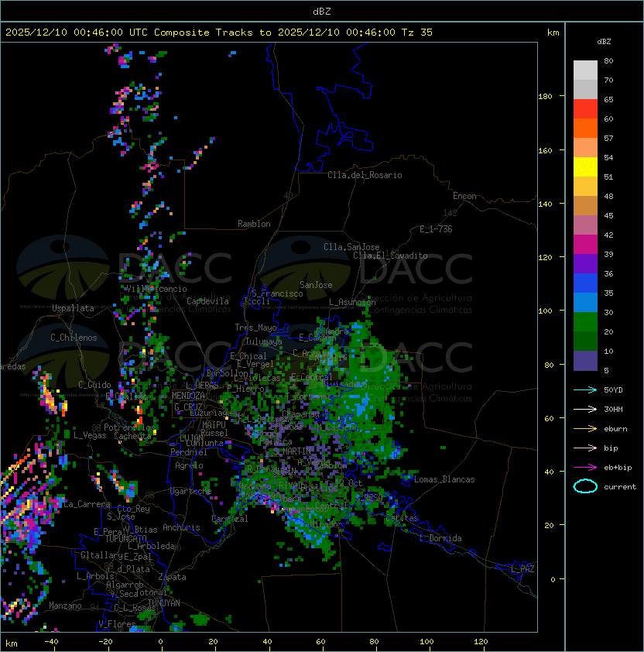Click the y-axis '100' km tick label
Viewport: 644px width, 652px height.
click(x=545, y=311)
